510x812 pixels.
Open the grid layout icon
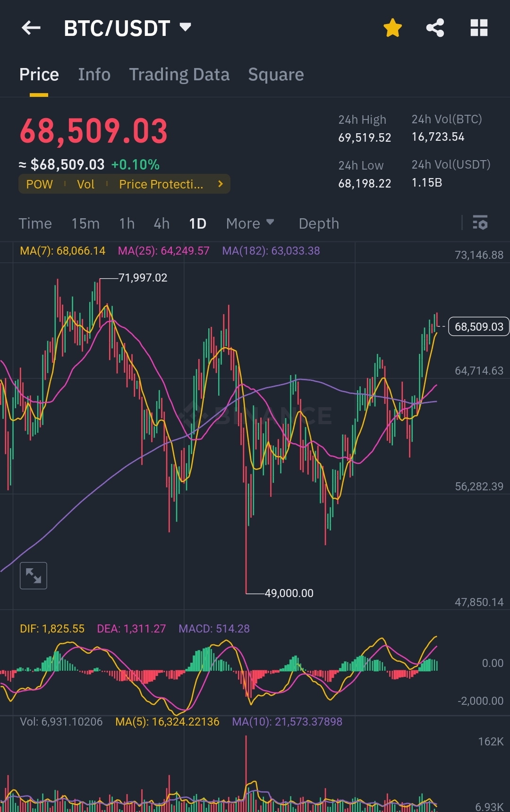click(x=479, y=28)
